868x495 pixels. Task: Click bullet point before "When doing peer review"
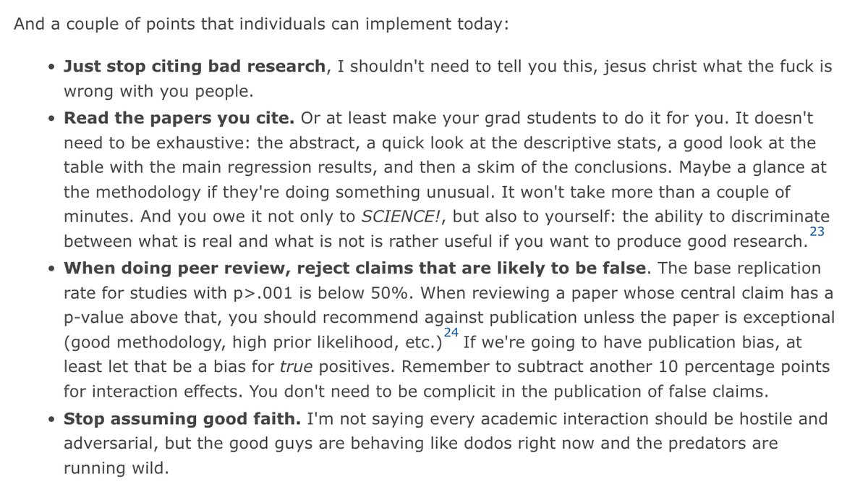tap(50, 268)
